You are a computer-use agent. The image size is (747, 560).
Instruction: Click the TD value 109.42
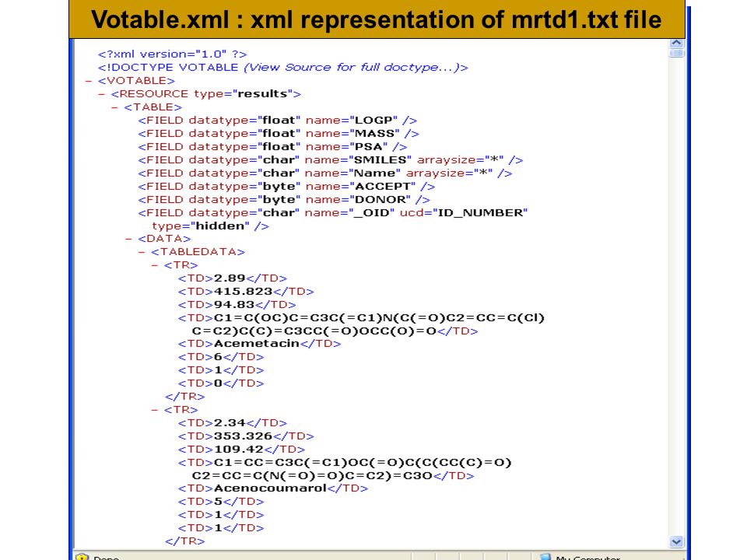[x=239, y=450]
